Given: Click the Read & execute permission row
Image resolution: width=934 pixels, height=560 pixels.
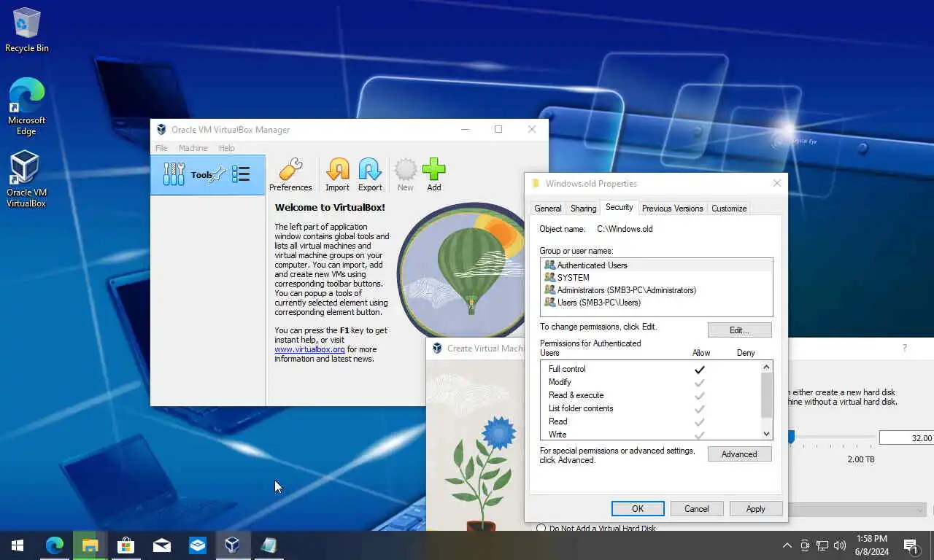Looking at the screenshot, I should pos(651,395).
